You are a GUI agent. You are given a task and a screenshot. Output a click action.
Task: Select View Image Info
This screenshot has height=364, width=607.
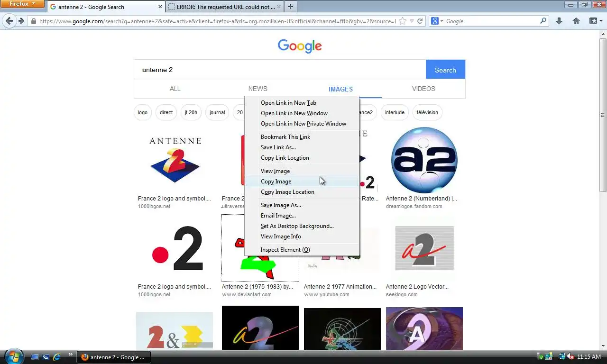[302, 237]
